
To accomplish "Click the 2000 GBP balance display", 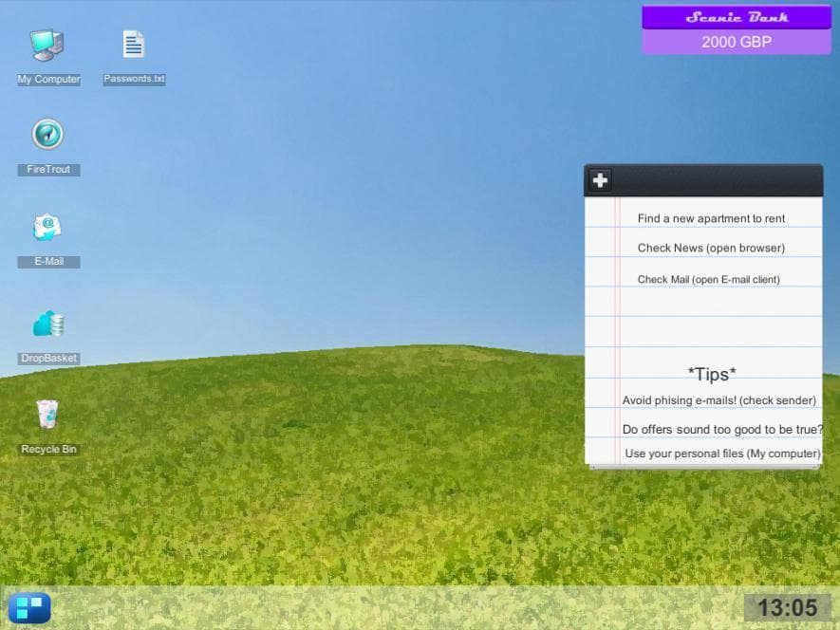I will [737, 42].
